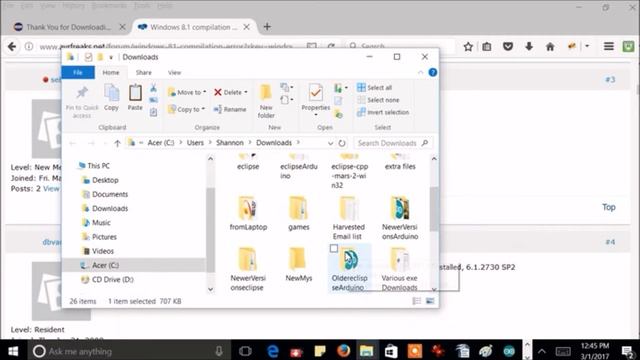The image size is (640, 360).
Task: Click Invert selection in ribbon
Action: (x=383, y=112)
